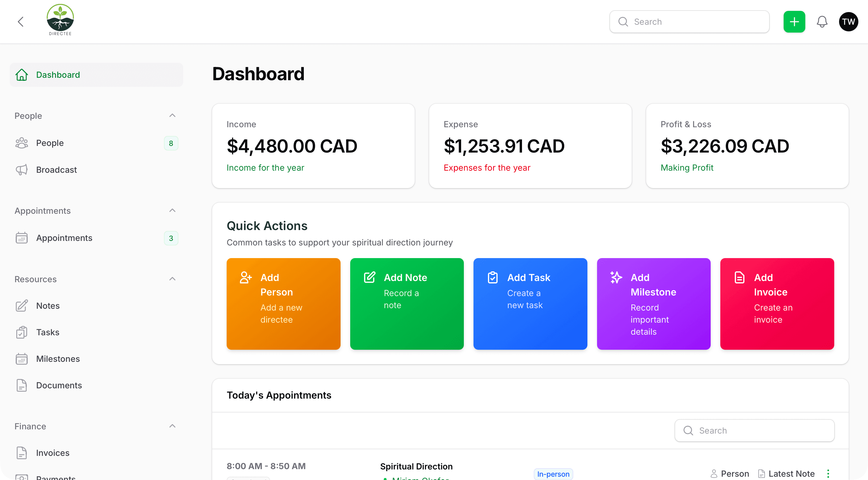Click the Add Note quick action

point(407,304)
